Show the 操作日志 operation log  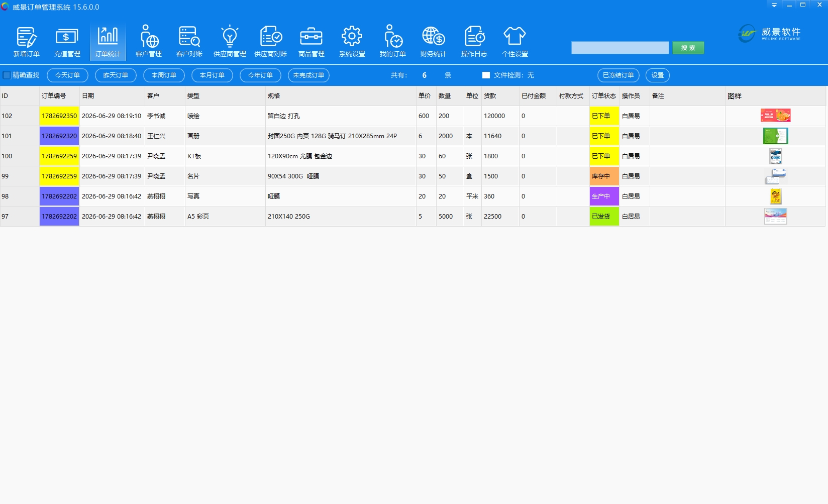pos(474,42)
